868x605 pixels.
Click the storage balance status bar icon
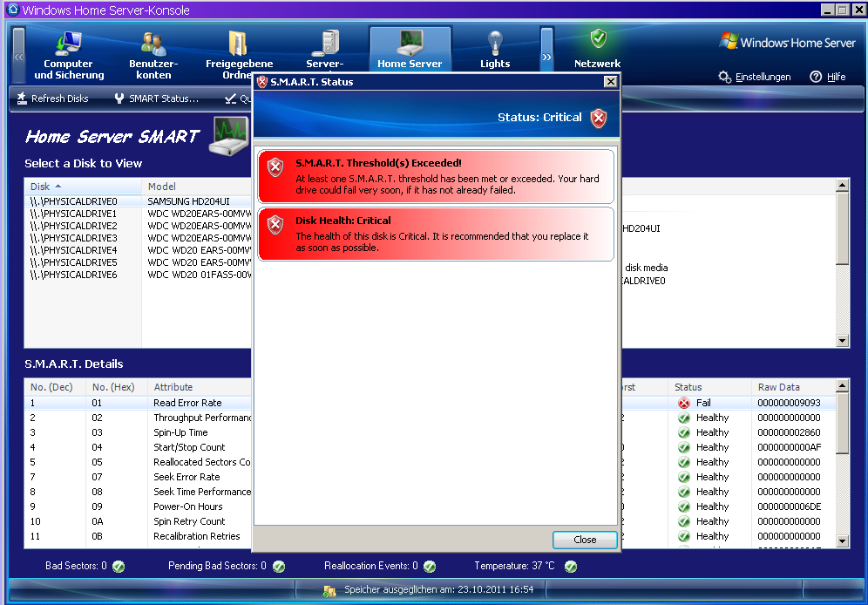tap(329, 591)
